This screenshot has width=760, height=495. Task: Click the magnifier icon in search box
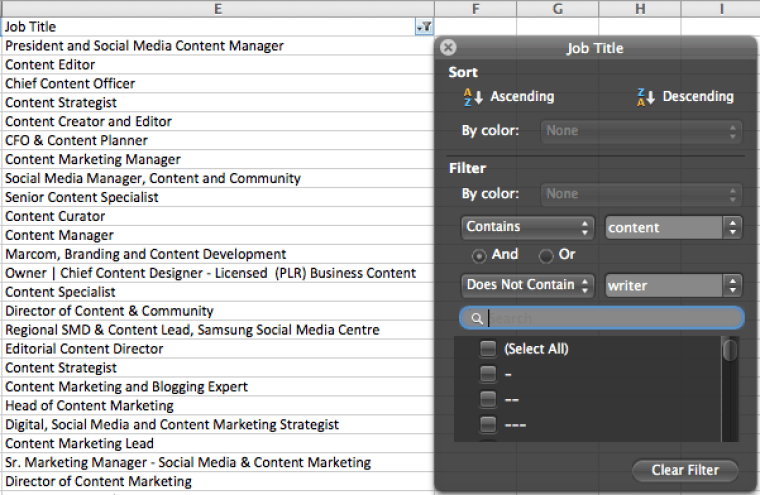(476, 319)
